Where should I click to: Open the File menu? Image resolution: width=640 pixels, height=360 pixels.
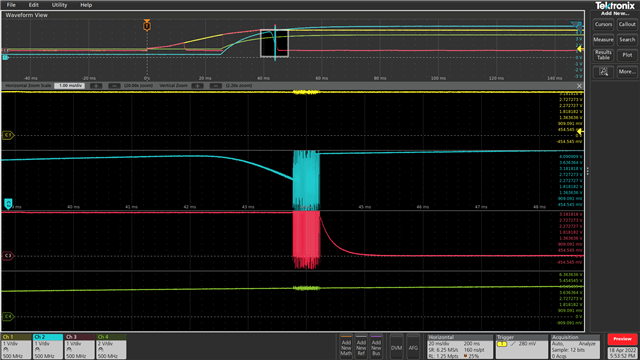point(11,5)
